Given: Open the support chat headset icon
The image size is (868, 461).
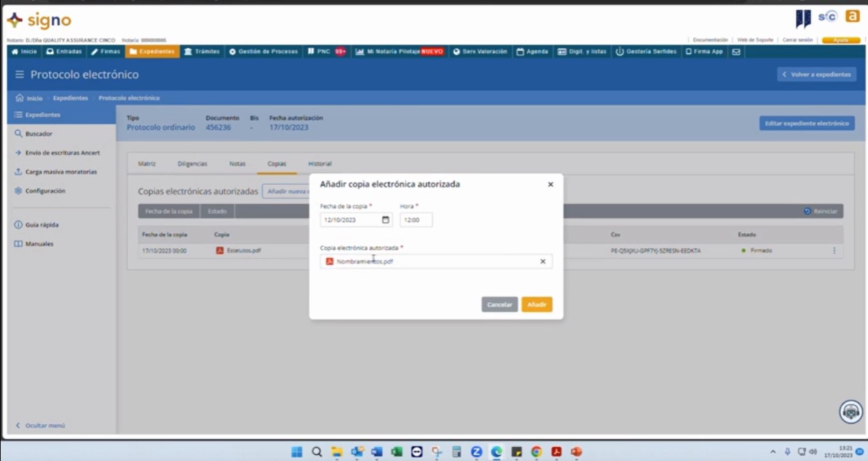Looking at the screenshot, I should (x=850, y=411).
